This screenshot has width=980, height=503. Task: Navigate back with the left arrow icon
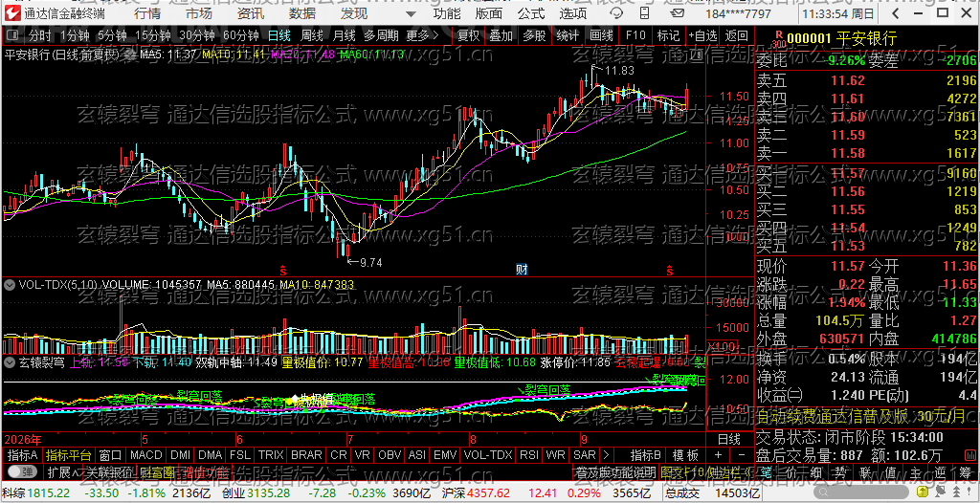pos(896,13)
